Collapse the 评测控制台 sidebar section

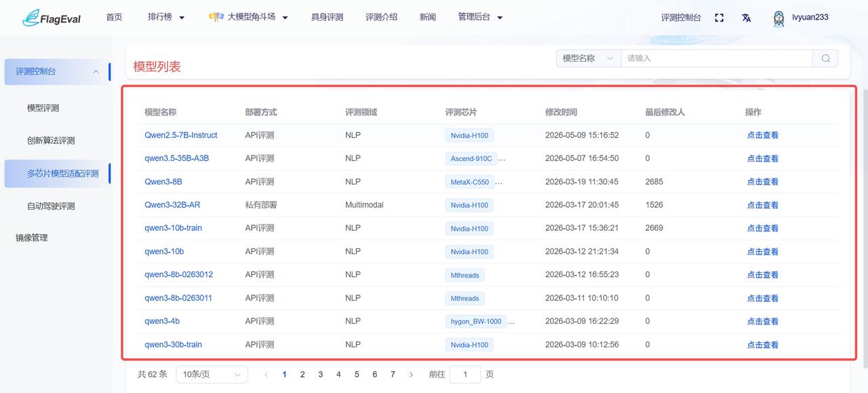pos(96,71)
